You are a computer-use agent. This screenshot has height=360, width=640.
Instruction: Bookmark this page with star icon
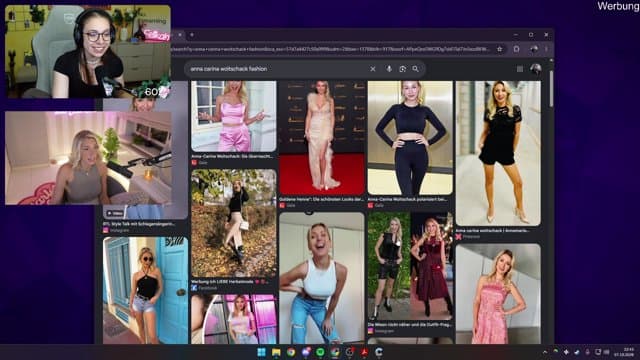point(500,49)
